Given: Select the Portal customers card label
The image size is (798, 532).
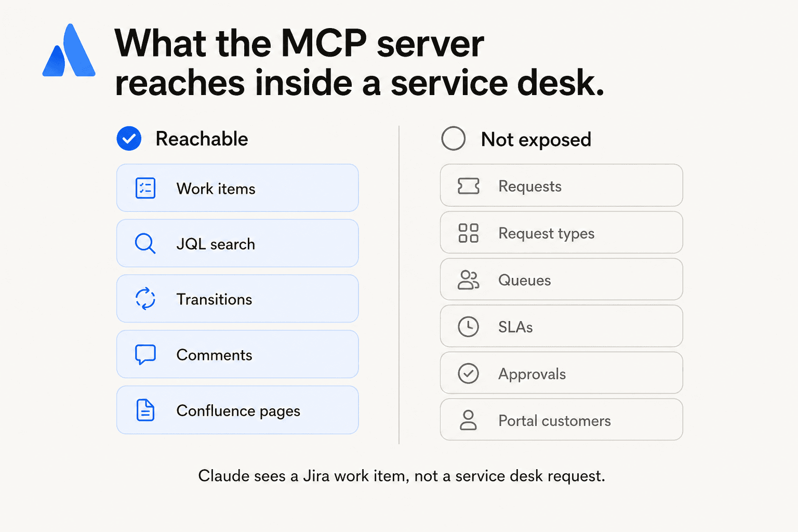Looking at the screenshot, I should tap(555, 421).
